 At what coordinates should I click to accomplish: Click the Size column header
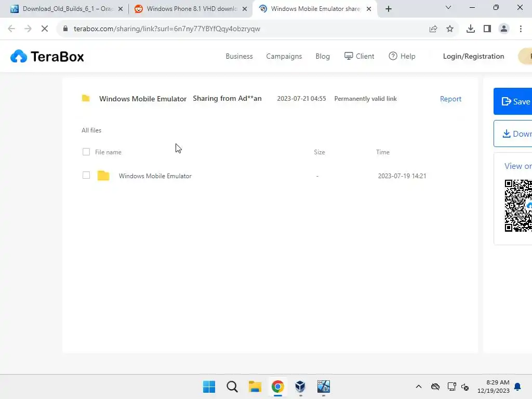[x=320, y=152]
